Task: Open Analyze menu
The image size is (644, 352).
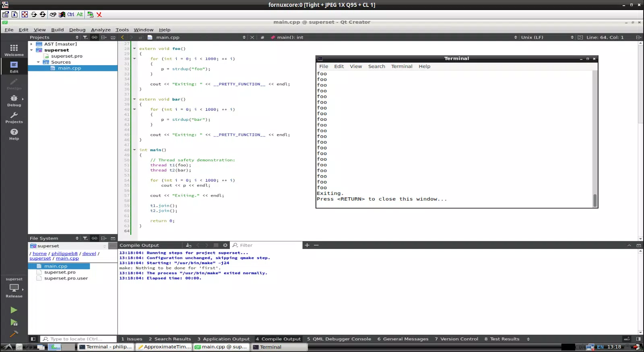Action: tap(101, 30)
